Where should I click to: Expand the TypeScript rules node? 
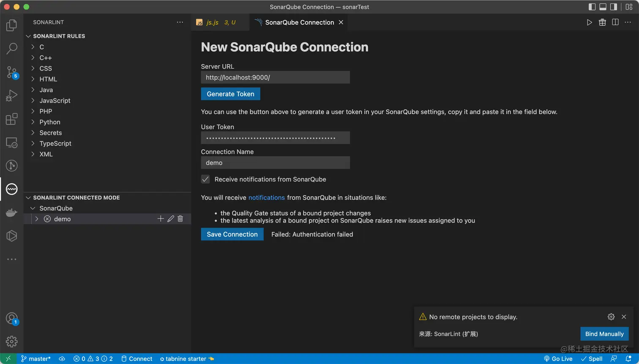coord(33,144)
